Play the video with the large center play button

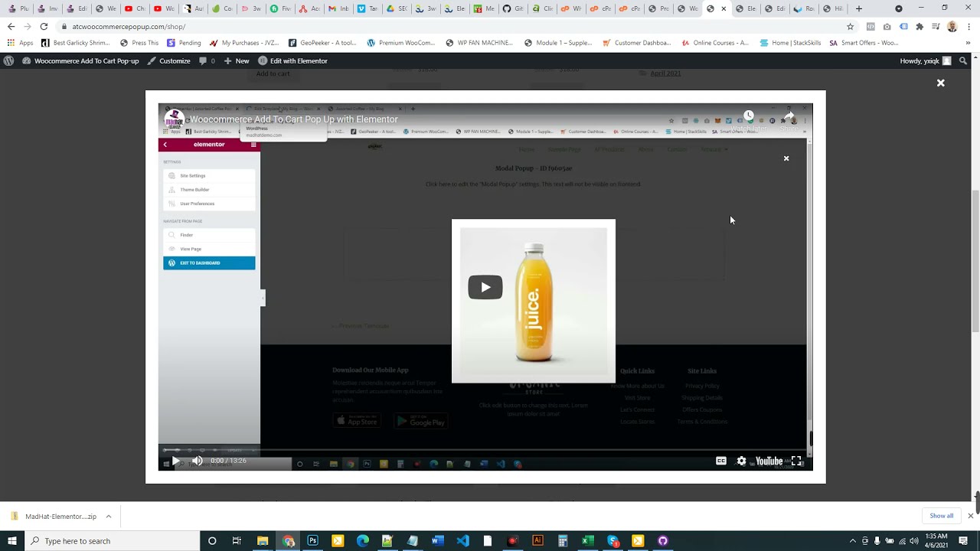(485, 287)
